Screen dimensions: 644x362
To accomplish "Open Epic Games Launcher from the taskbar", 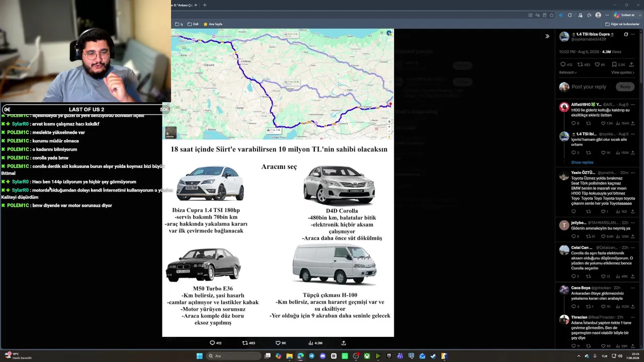I will click(389, 356).
